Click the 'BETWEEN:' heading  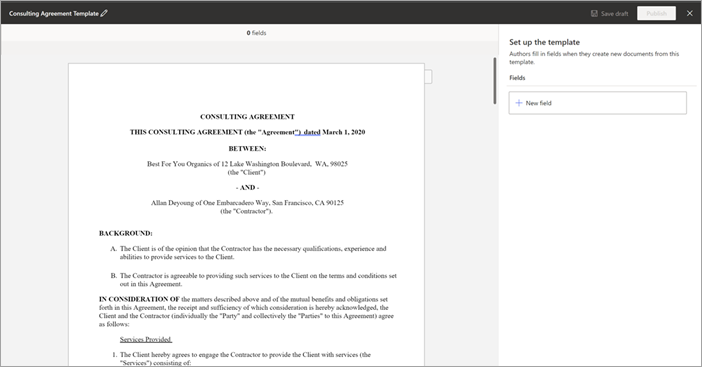247,149
